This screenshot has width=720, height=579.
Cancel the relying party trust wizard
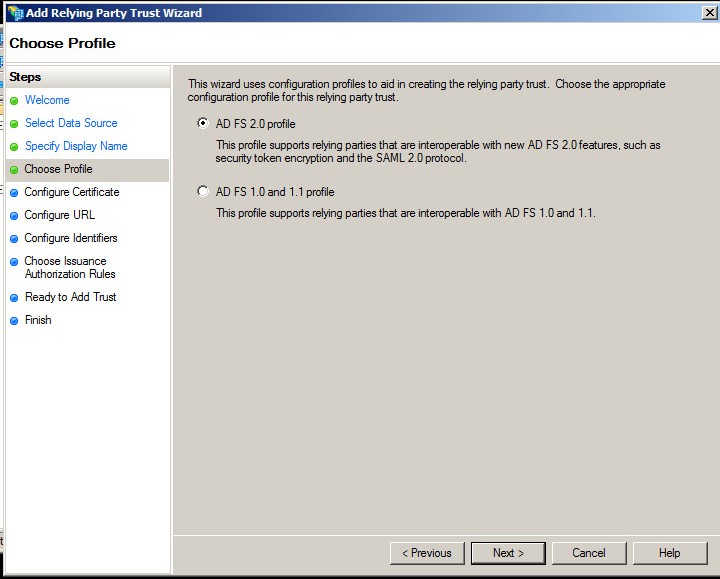[x=589, y=553]
